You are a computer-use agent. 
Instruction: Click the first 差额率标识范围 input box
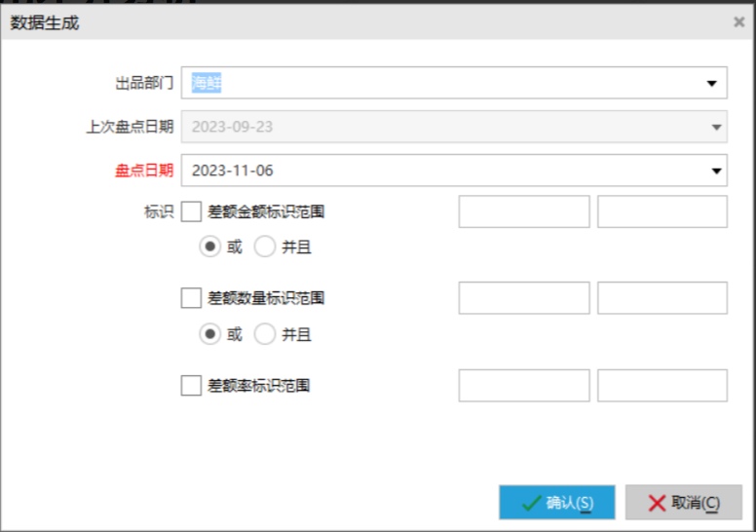point(524,386)
